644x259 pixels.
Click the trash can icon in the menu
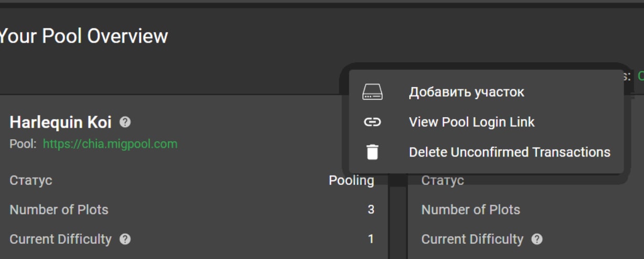coord(372,152)
